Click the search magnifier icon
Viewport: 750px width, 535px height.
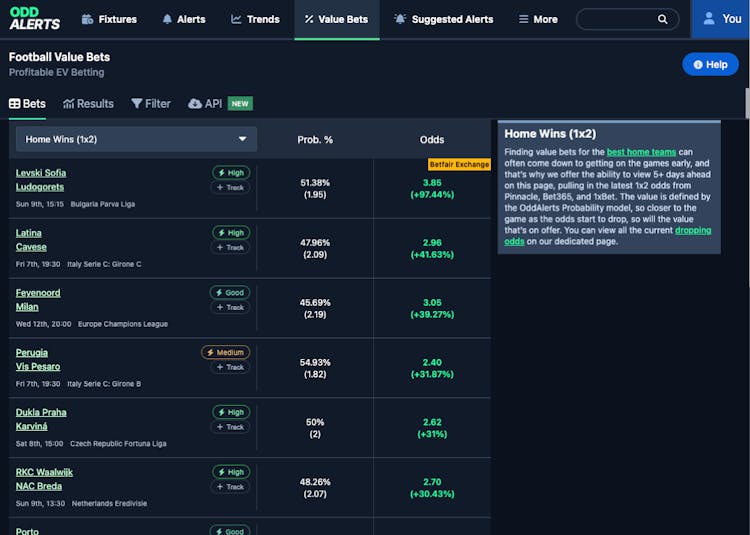point(662,19)
